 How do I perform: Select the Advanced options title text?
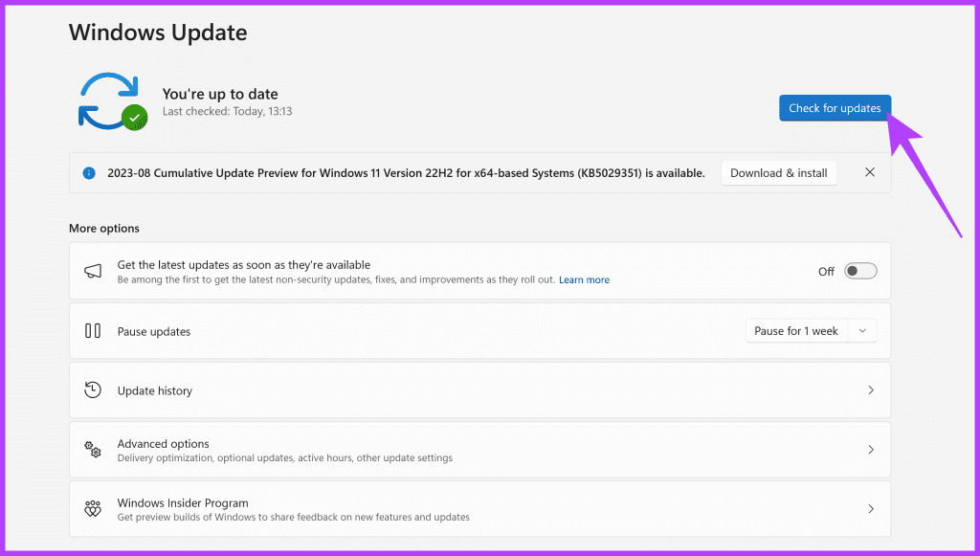tap(163, 443)
